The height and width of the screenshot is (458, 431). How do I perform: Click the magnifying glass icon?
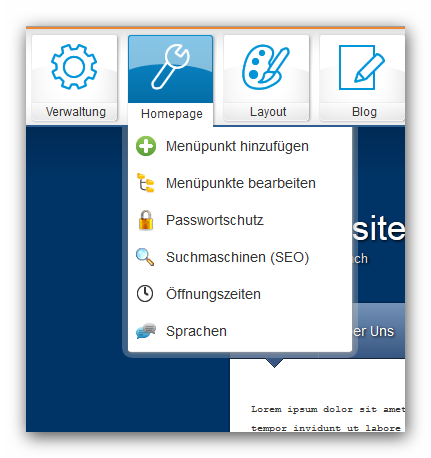[x=145, y=257]
